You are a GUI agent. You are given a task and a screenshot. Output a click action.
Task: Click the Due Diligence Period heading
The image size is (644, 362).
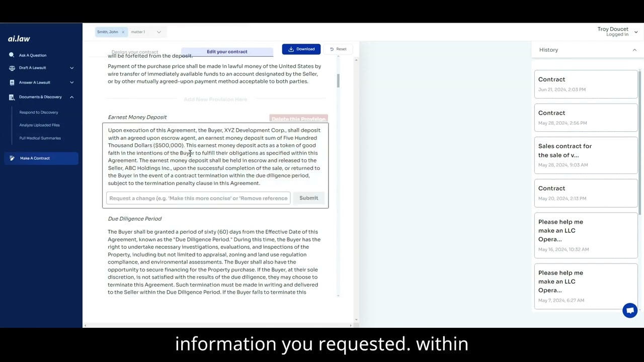coord(134,219)
